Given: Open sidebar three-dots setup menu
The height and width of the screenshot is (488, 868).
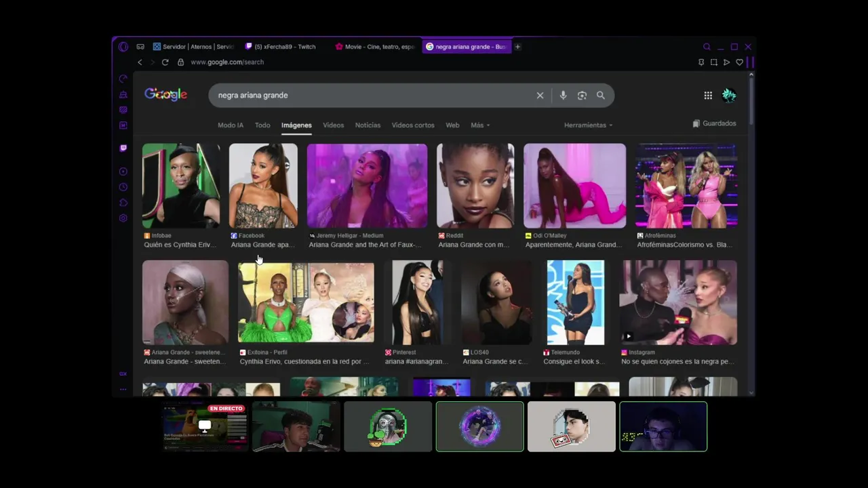Looking at the screenshot, I should [x=123, y=389].
